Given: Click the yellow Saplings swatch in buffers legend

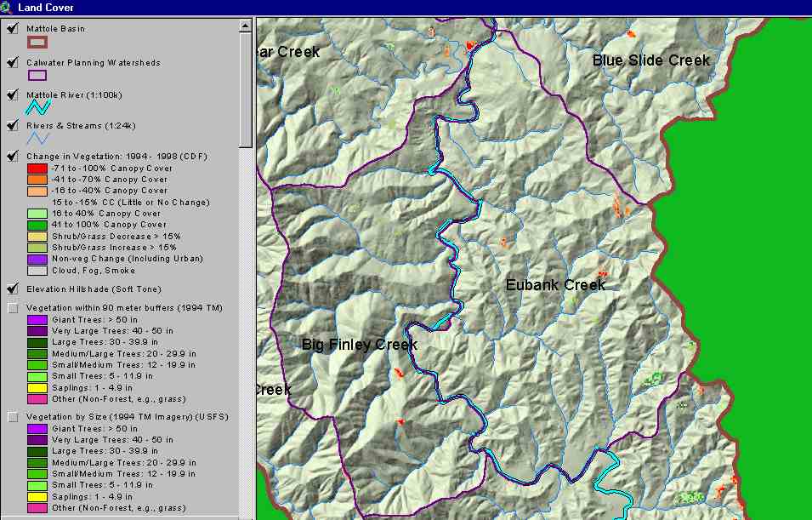Looking at the screenshot, I should point(37,387).
